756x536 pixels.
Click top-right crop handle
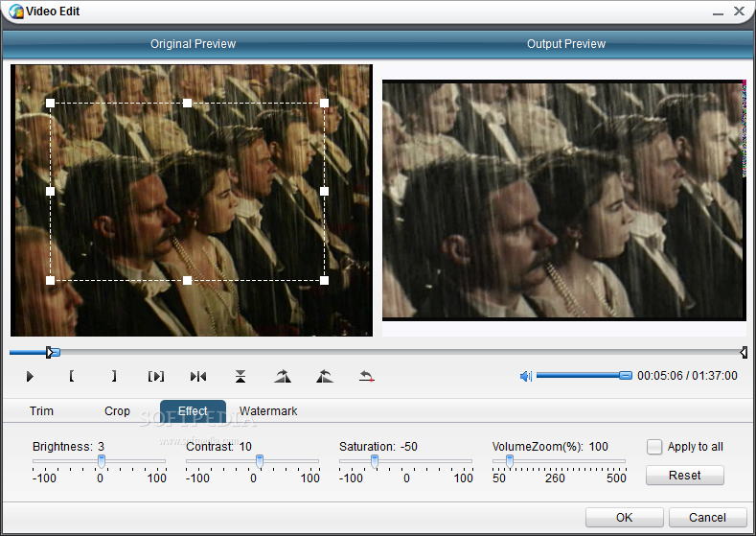(325, 103)
